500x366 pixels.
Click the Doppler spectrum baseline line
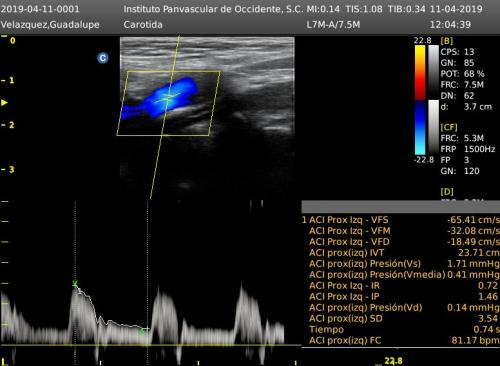tap(151, 345)
